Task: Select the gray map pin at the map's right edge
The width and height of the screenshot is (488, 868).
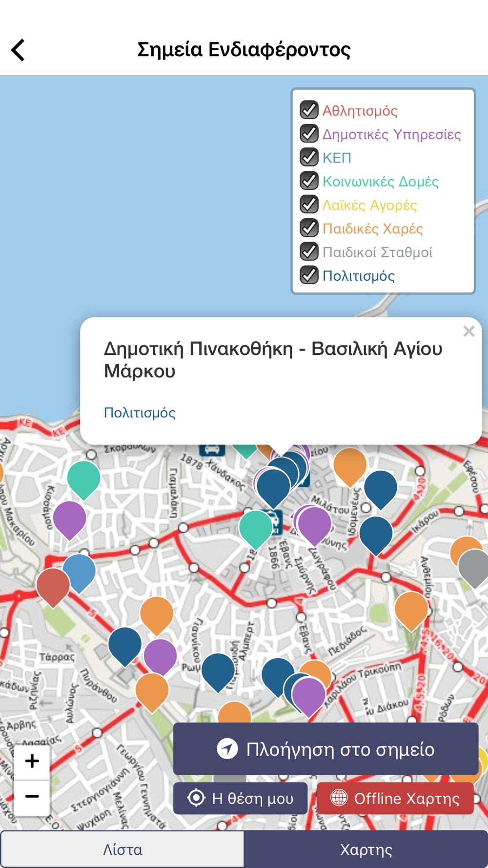Action: [474, 568]
